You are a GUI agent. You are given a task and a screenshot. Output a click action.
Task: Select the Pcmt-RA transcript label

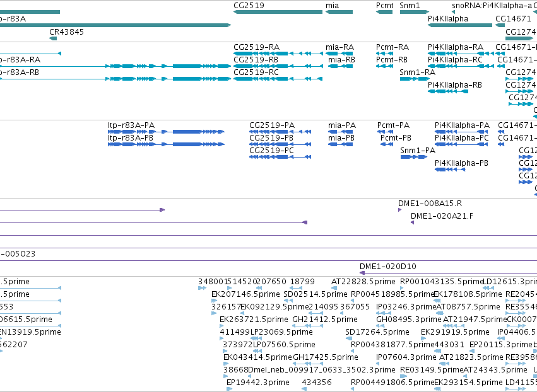392,47
